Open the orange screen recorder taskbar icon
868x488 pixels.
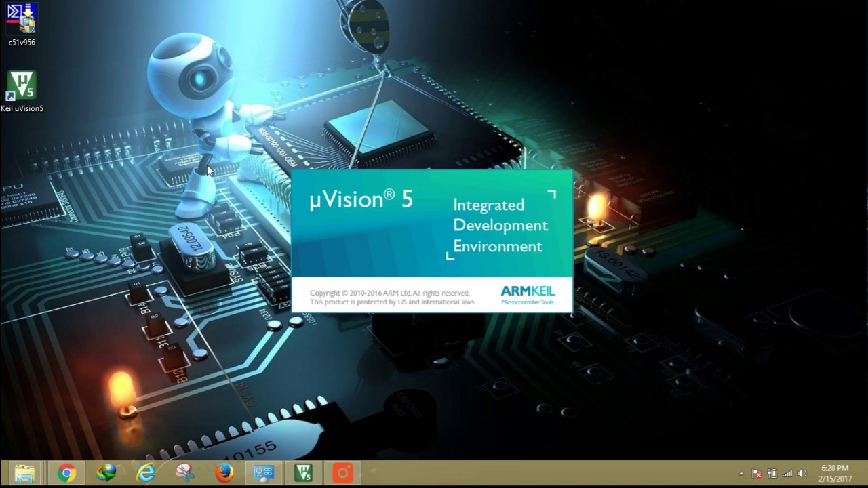pos(342,472)
